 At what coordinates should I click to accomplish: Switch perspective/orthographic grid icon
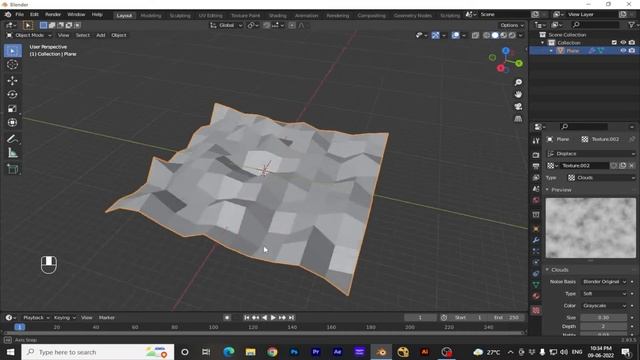coord(518,119)
